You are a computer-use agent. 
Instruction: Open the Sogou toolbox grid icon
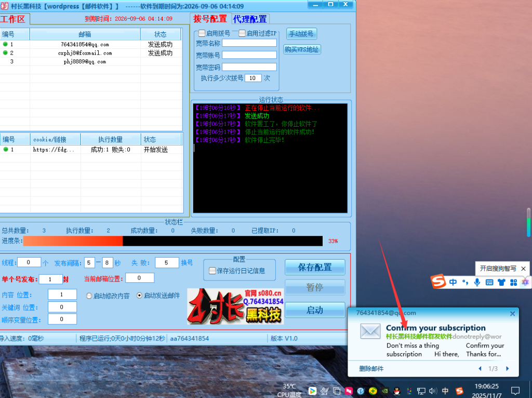pos(513,282)
